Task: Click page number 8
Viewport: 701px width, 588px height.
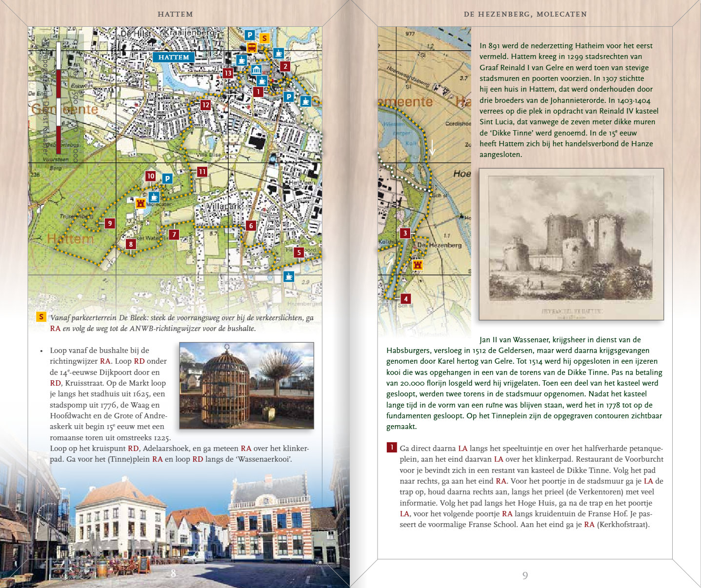Action: pyautogui.click(x=173, y=573)
